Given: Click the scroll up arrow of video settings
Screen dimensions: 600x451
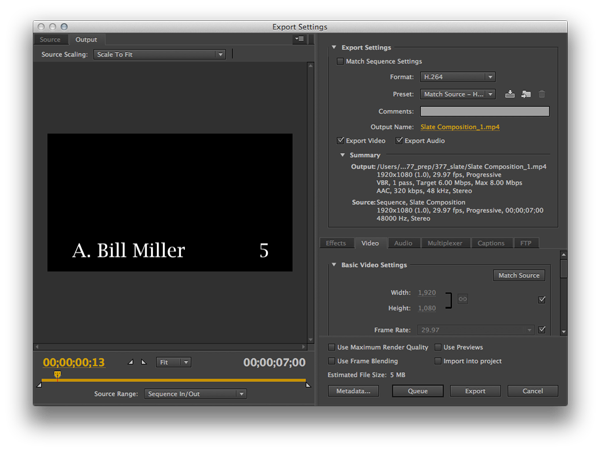Looking at the screenshot, I should coord(563,254).
